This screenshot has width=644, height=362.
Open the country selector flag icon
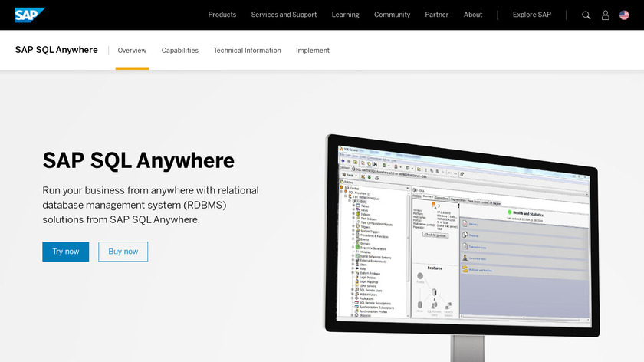point(624,15)
